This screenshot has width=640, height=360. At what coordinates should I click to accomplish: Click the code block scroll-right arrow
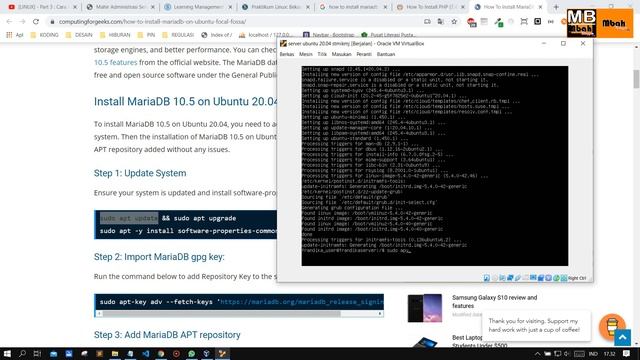380,313
